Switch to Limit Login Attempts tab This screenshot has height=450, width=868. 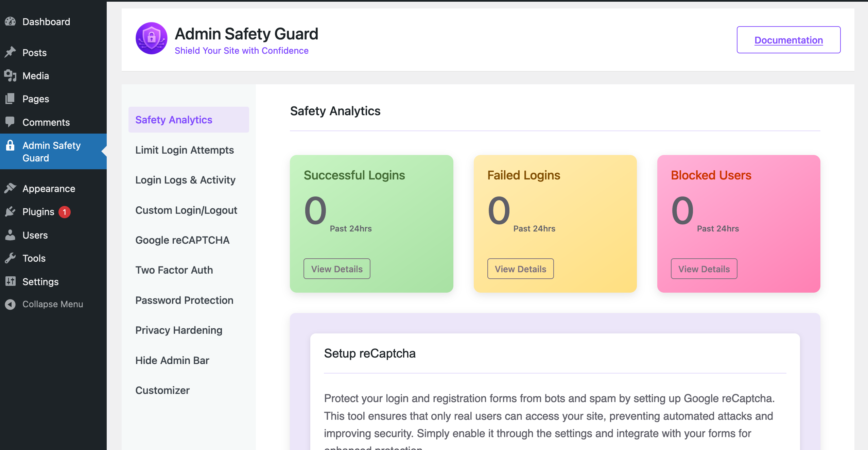point(189,150)
